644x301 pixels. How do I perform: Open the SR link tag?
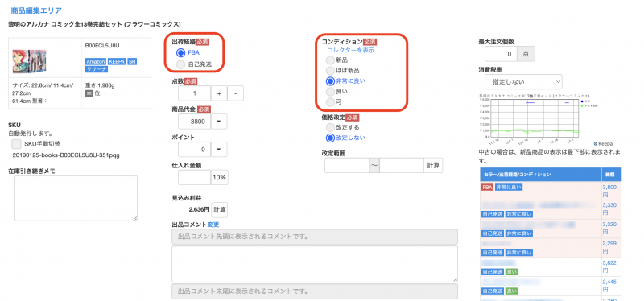[132, 62]
